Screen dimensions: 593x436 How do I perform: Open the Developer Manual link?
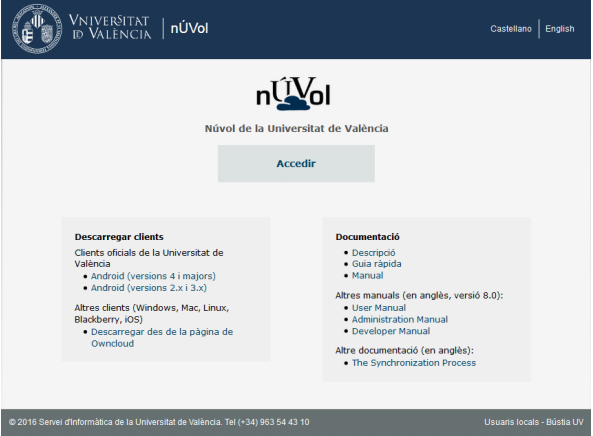point(391,331)
